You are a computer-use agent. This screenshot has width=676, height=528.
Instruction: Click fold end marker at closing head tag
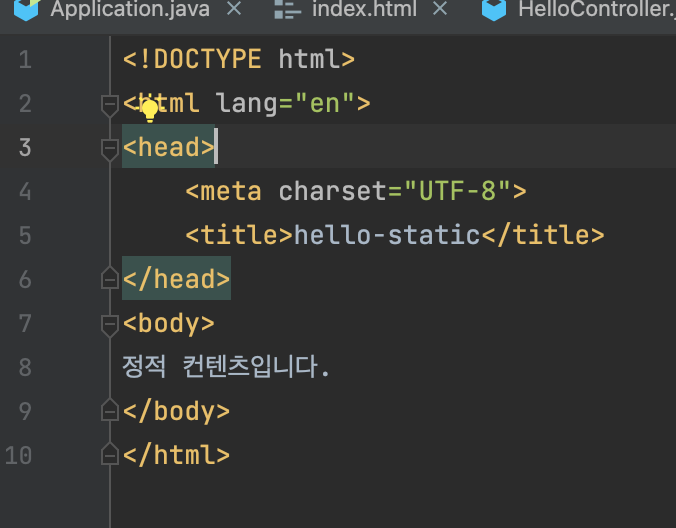pos(110,278)
